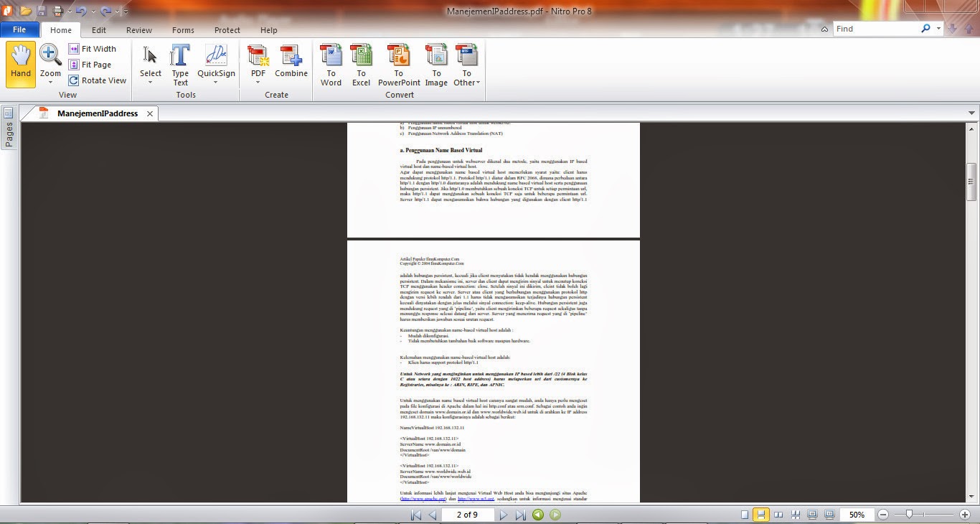Select the Hand tool
The width and height of the screenshot is (980, 524).
21,64
